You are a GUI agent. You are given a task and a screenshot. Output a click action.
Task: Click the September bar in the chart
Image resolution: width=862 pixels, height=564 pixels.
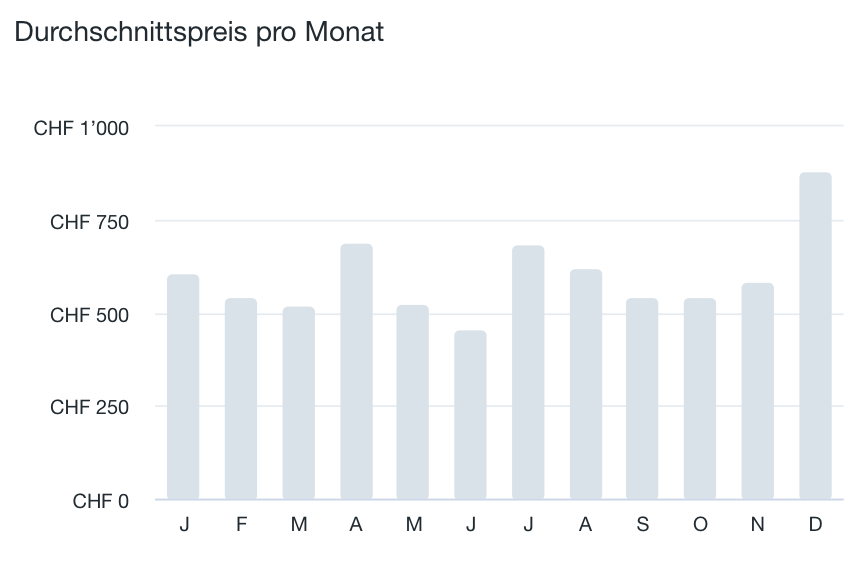[x=643, y=399]
